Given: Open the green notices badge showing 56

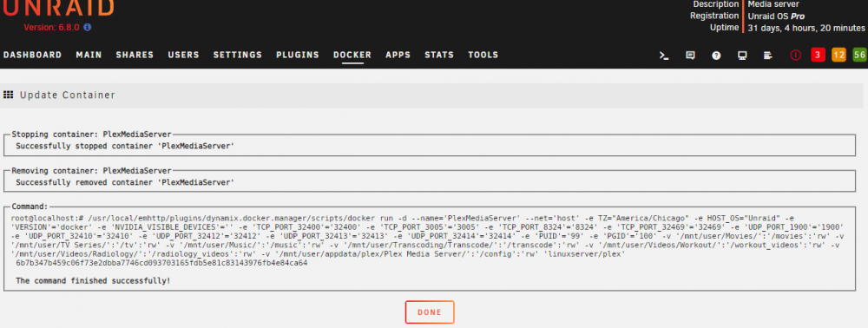Looking at the screenshot, I should point(859,55).
